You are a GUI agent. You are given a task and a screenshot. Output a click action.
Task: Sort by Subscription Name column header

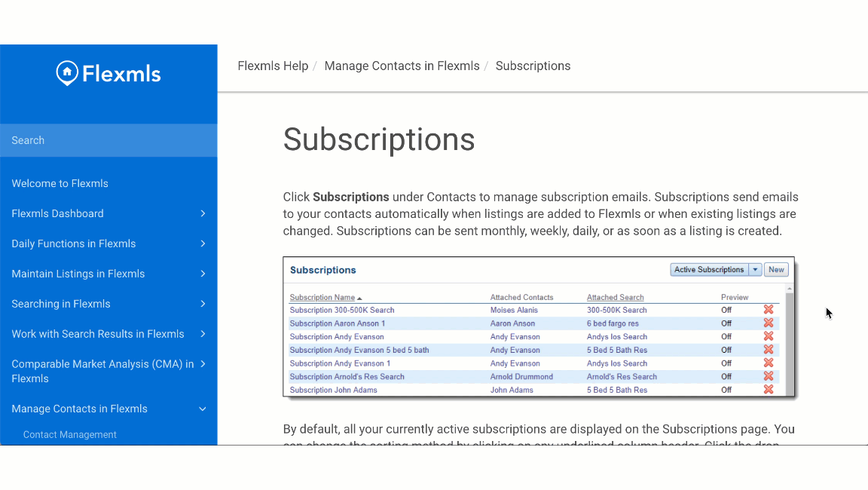tap(322, 298)
